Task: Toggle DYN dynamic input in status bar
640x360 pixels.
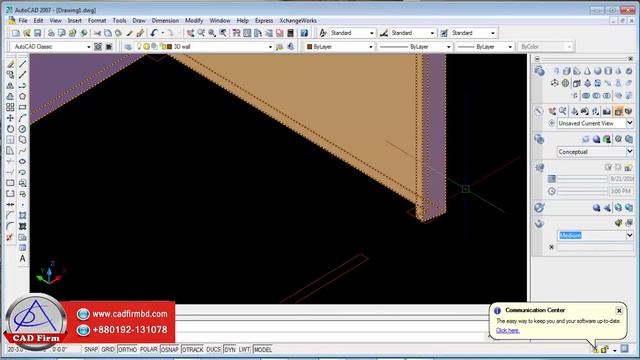Action: (230, 349)
